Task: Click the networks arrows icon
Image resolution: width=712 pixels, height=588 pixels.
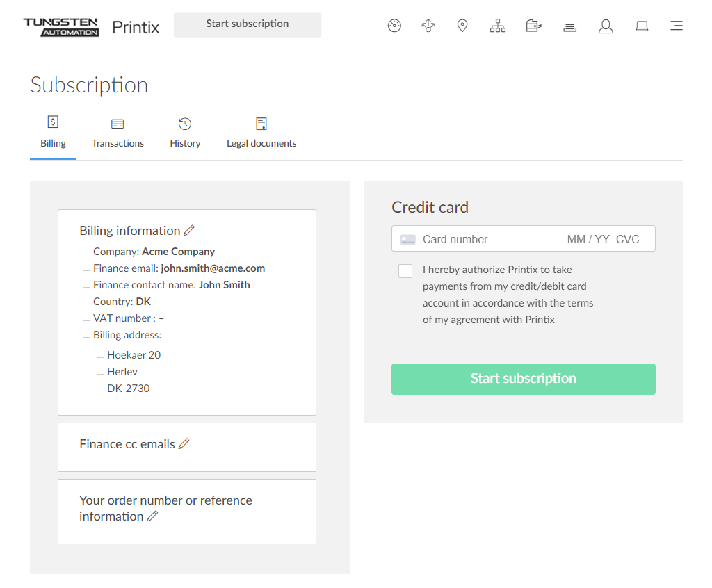Action: point(428,26)
